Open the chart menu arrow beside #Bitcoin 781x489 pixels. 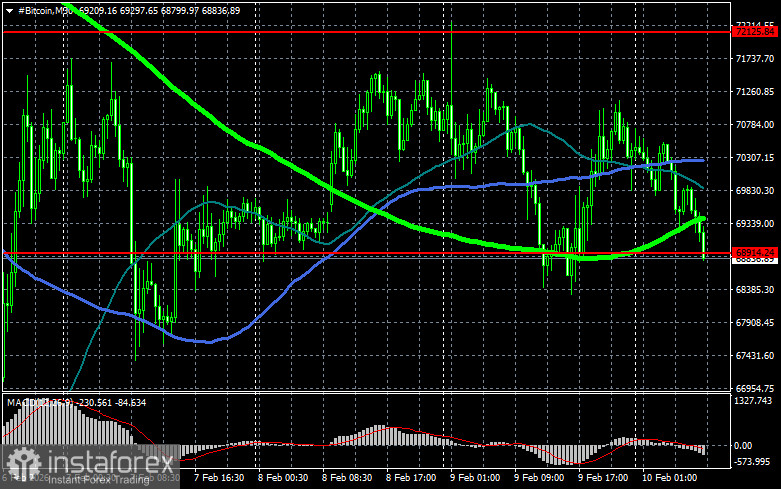pos(9,10)
